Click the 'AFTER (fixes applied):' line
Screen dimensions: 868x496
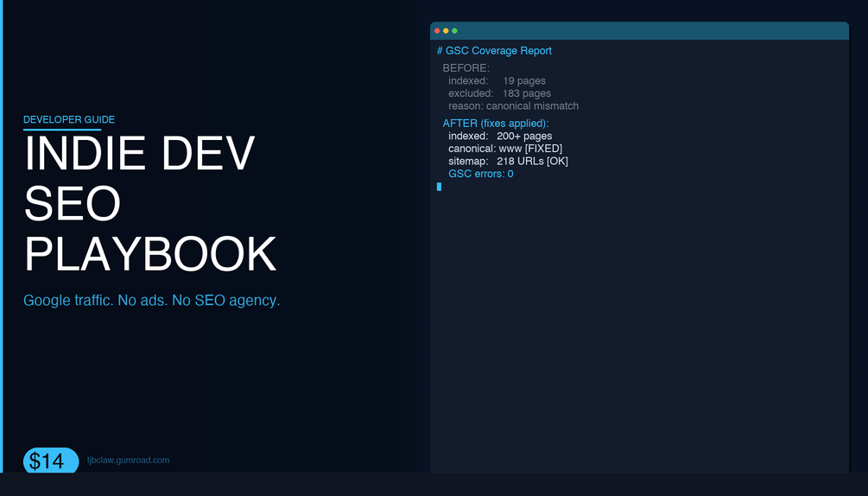(496, 124)
